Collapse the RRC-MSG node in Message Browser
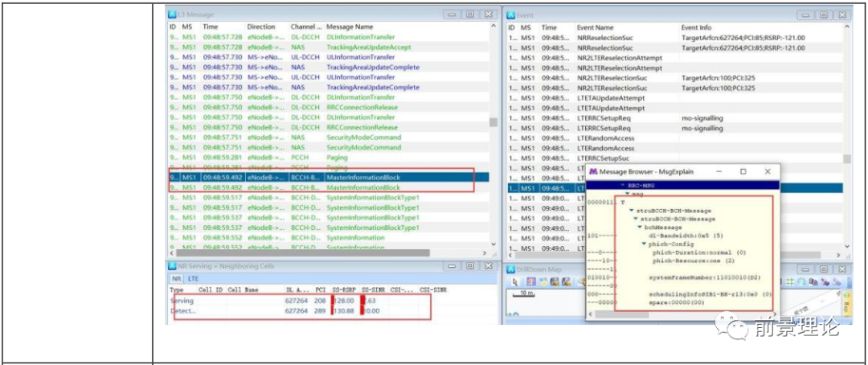Image resolution: width=868 pixels, height=365 pixels. click(x=623, y=186)
